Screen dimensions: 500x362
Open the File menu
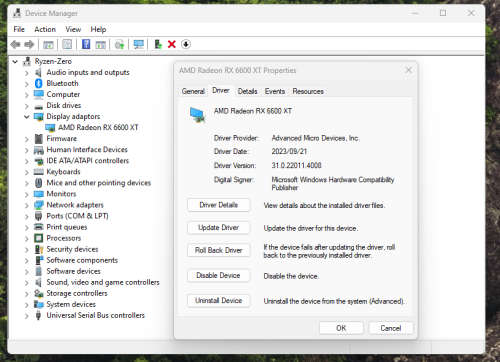point(19,29)
